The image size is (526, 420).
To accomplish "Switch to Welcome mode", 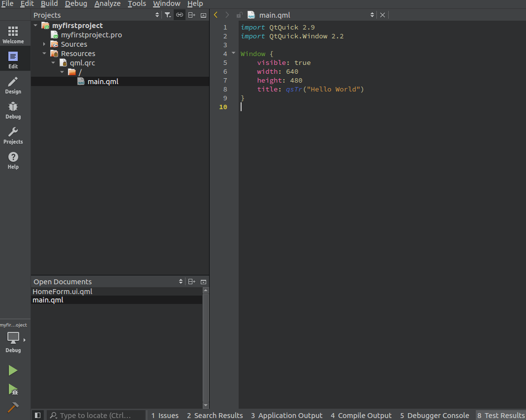I will point(13,34).
